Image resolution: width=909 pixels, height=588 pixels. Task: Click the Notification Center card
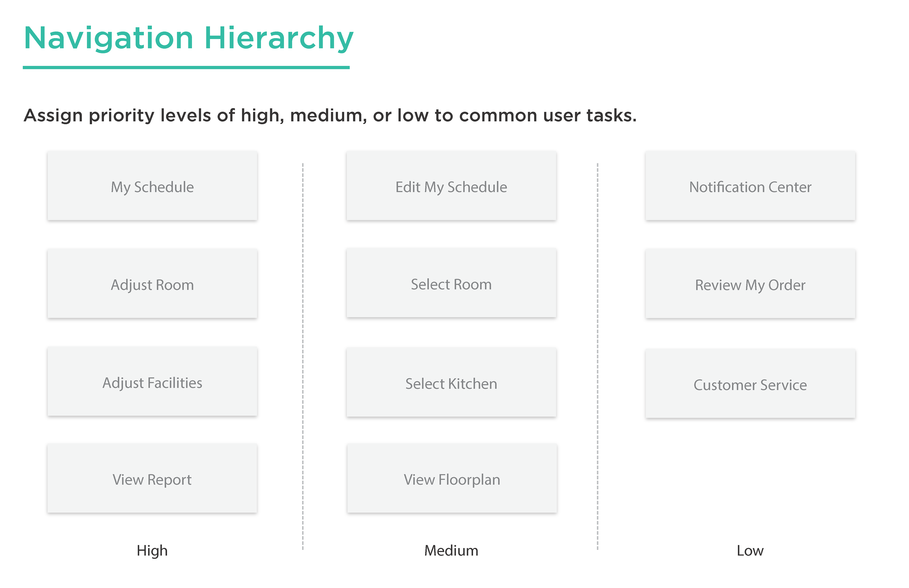click(750, 186)
